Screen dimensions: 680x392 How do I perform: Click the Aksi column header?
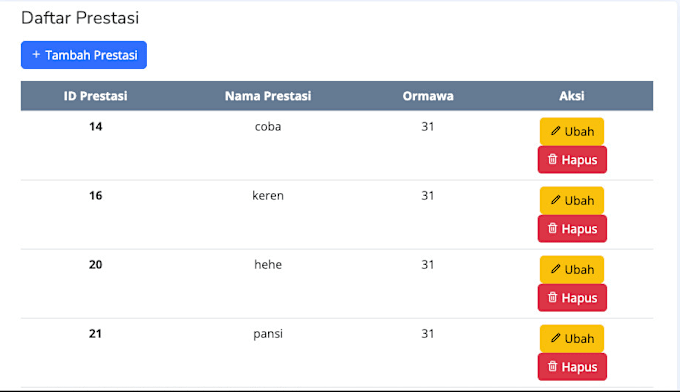[572, 96]
